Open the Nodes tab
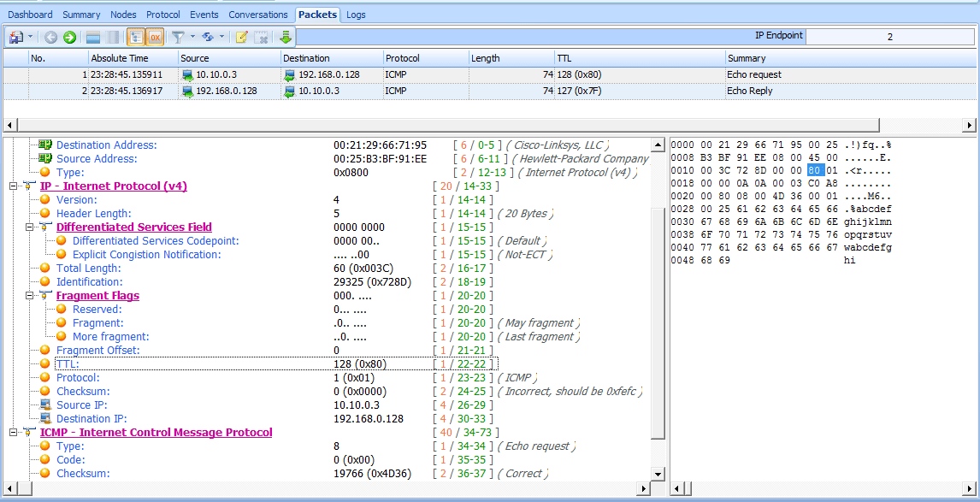 pos(123,15)
